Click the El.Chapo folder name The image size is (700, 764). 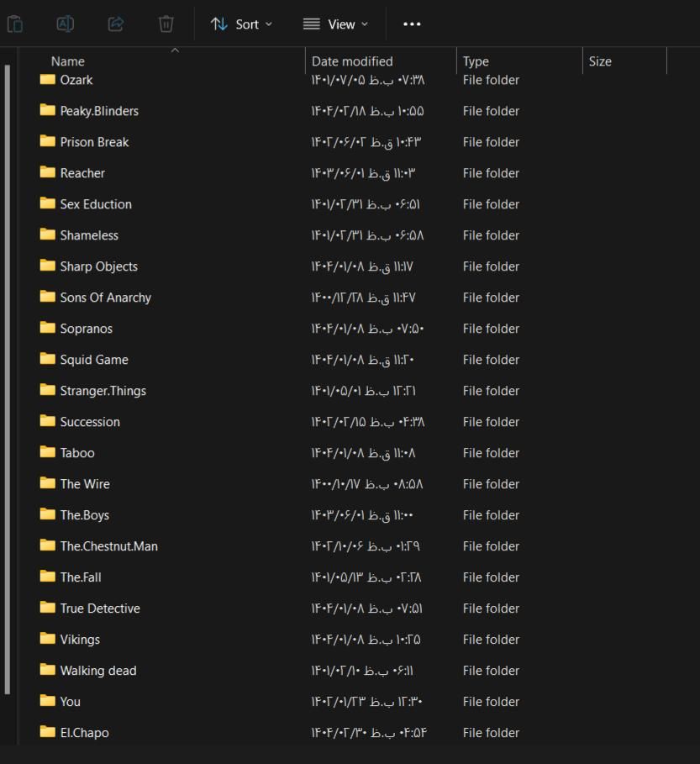[x=84, y=733]
